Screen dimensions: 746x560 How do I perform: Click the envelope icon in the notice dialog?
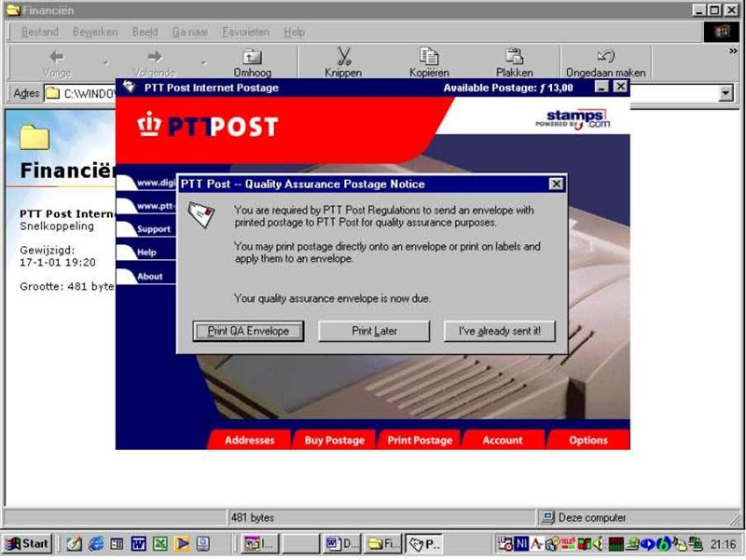click(201, 214)
